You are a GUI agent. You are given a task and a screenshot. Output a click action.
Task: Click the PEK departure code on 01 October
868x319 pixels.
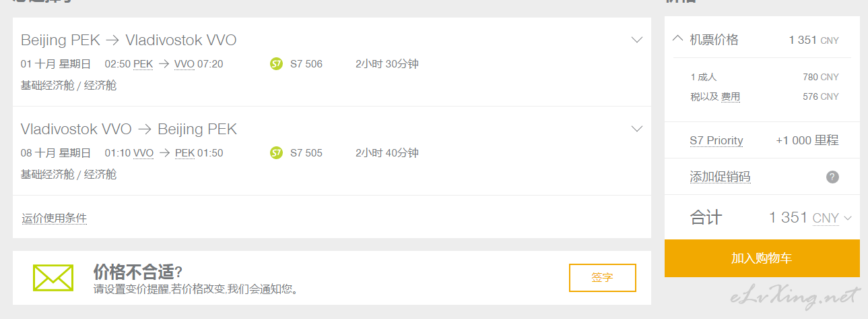(143, 64)
